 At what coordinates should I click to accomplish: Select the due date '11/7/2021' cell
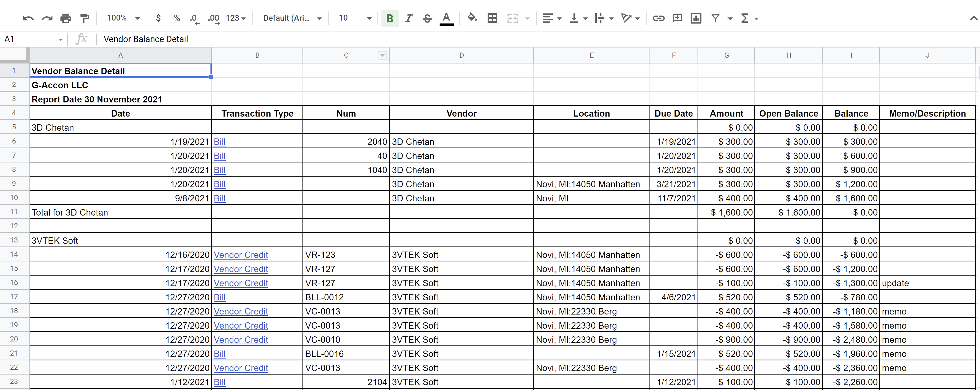point(673,198)
